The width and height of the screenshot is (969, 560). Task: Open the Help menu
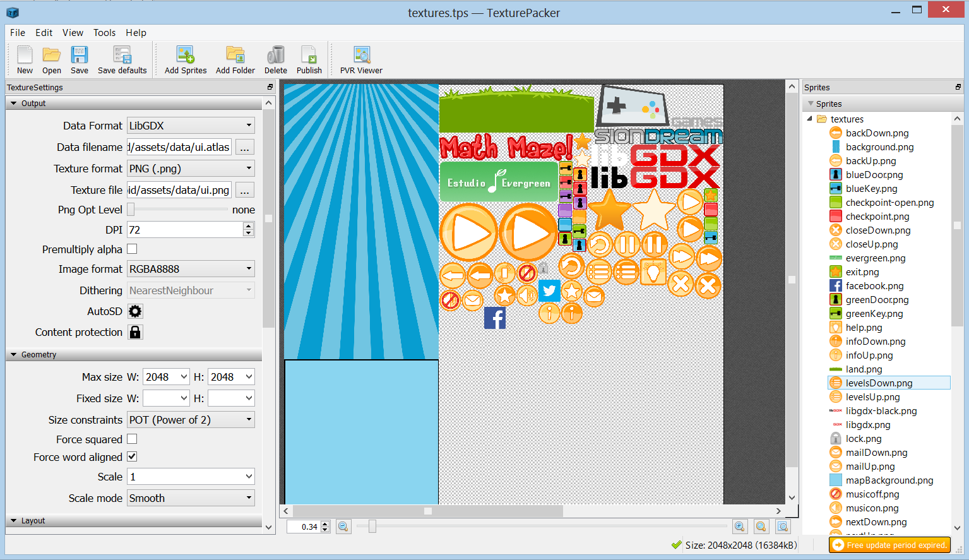136,33
